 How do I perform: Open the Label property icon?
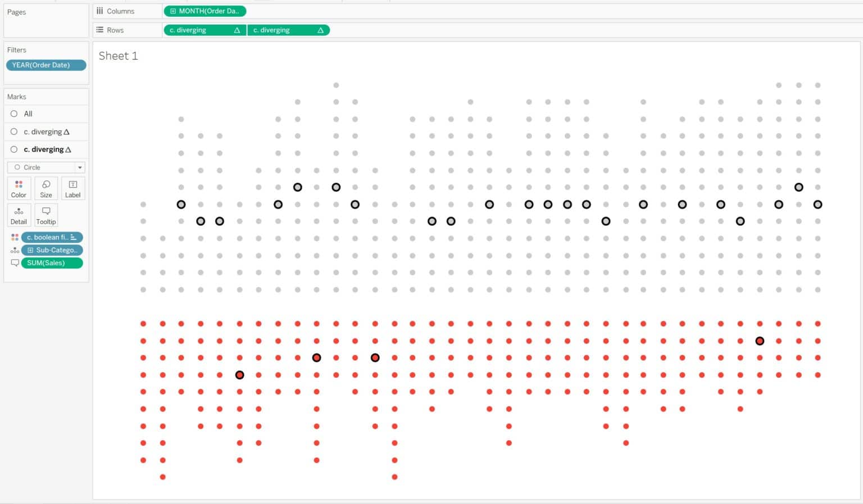[72, 188]
